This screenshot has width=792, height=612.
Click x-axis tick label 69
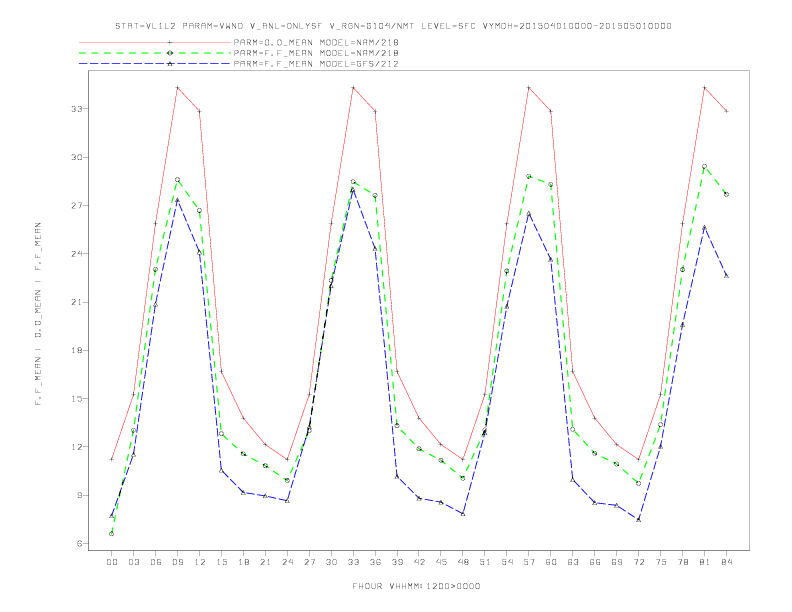coord(617,562)
